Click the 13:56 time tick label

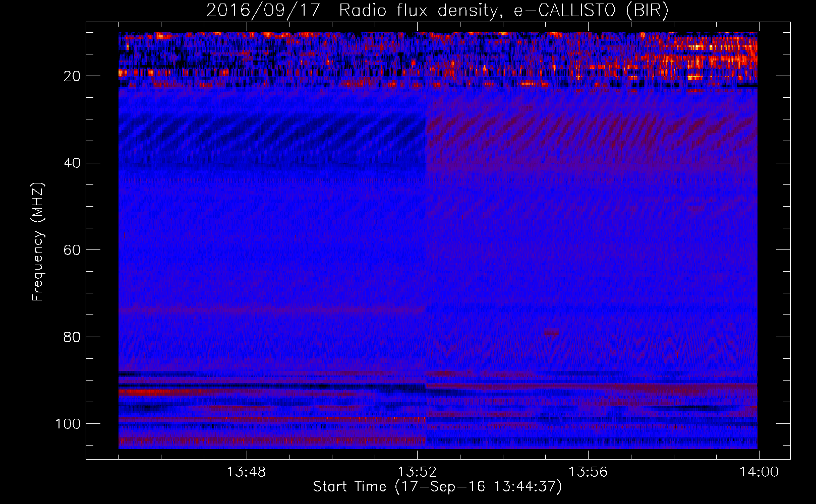tap(588, 472)
